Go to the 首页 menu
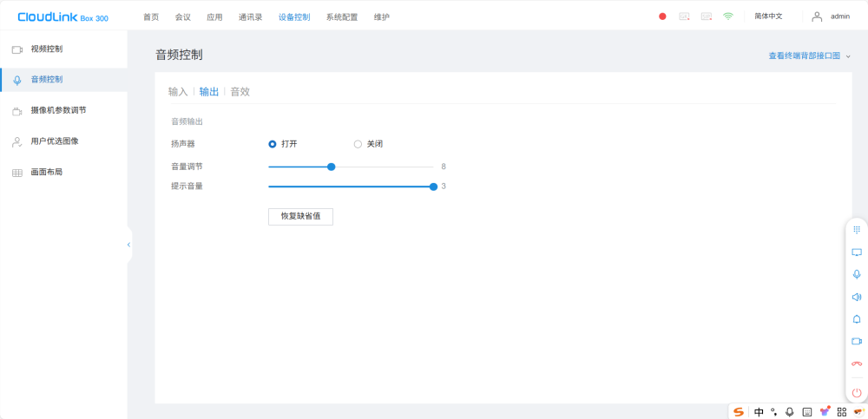Image resolution: width=868 pixels, height=419 pixels. click(150, 17)
